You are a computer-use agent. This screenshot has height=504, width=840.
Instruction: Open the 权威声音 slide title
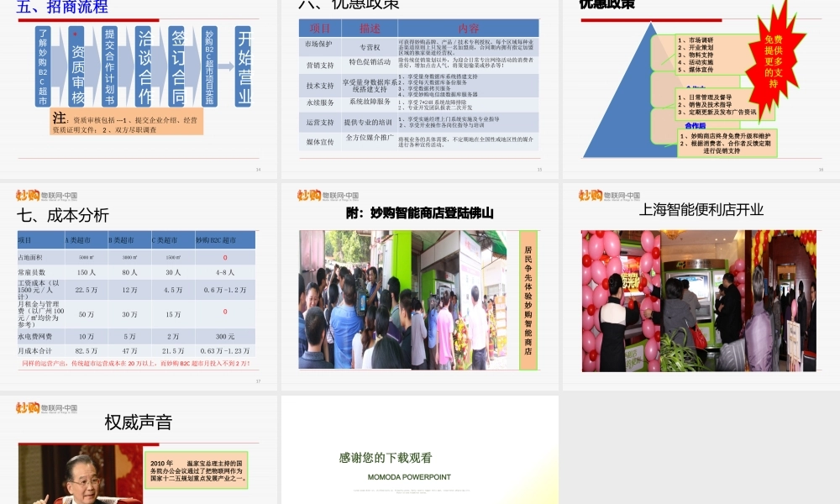pyautogui.click(x=139, y=422)
